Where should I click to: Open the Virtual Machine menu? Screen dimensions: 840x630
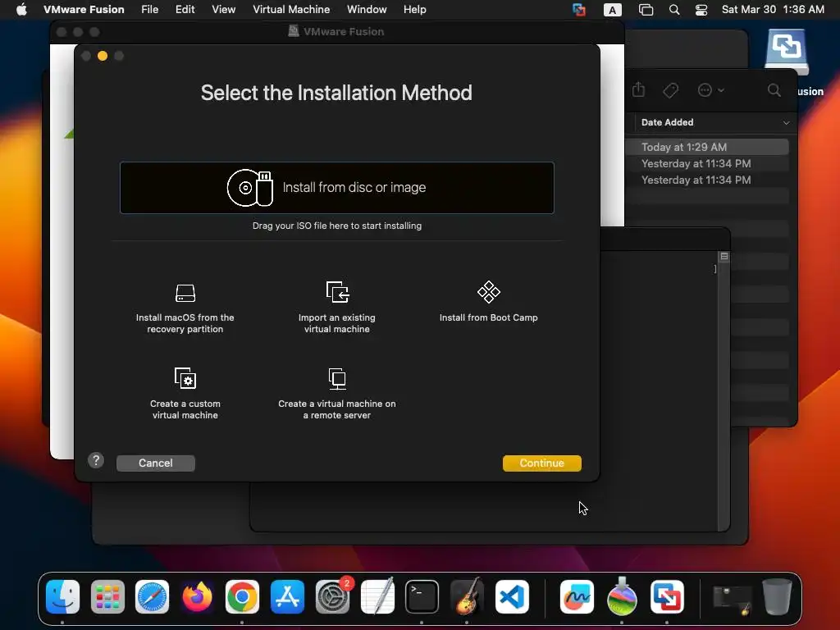[x=291, y=9]
